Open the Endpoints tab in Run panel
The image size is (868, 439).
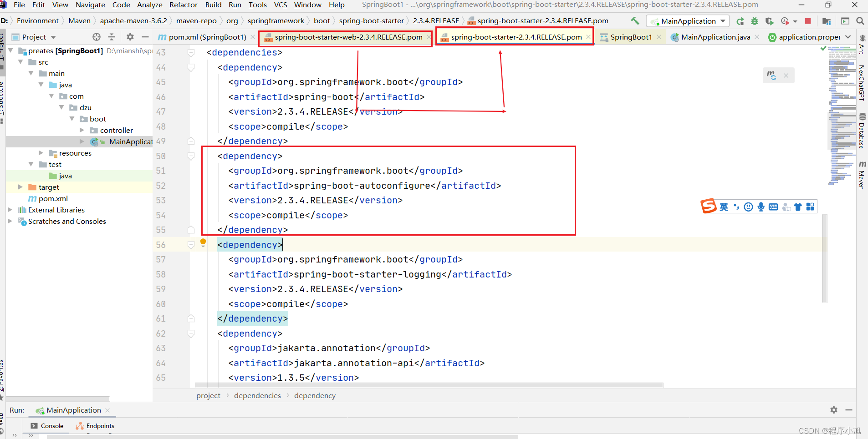[95, 426]
